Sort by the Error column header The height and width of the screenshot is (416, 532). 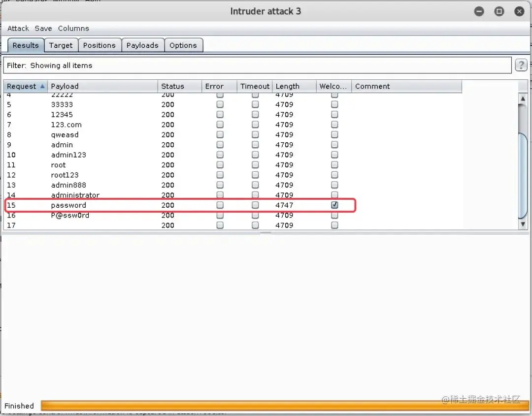219,86
